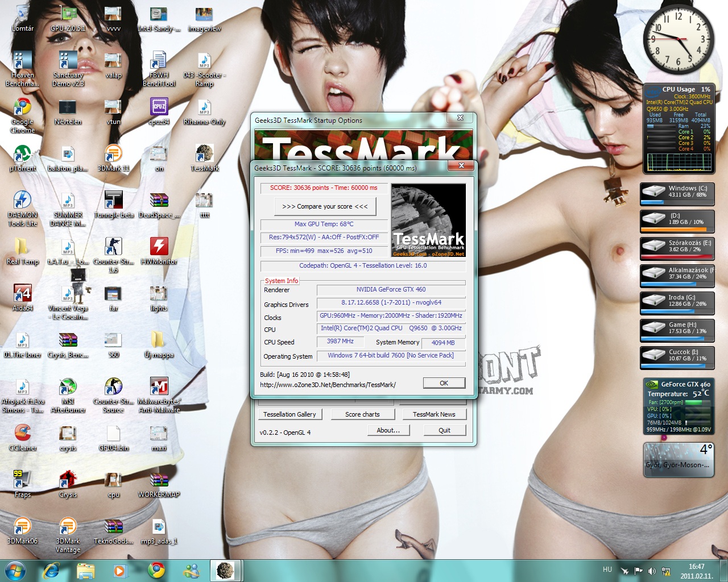This screenshot has width=728, height=582.
Task: Open Windows Explorer taskbar icon
Action: tap(86, 571)
